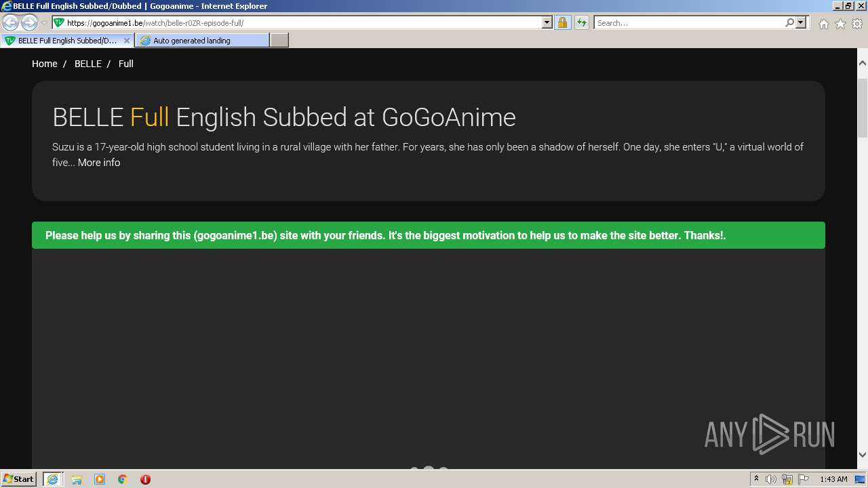Click the BELLE Full English Subbed heading
Image resolution: width=868 pixels, height=488 pixels.
pos(284,117)
